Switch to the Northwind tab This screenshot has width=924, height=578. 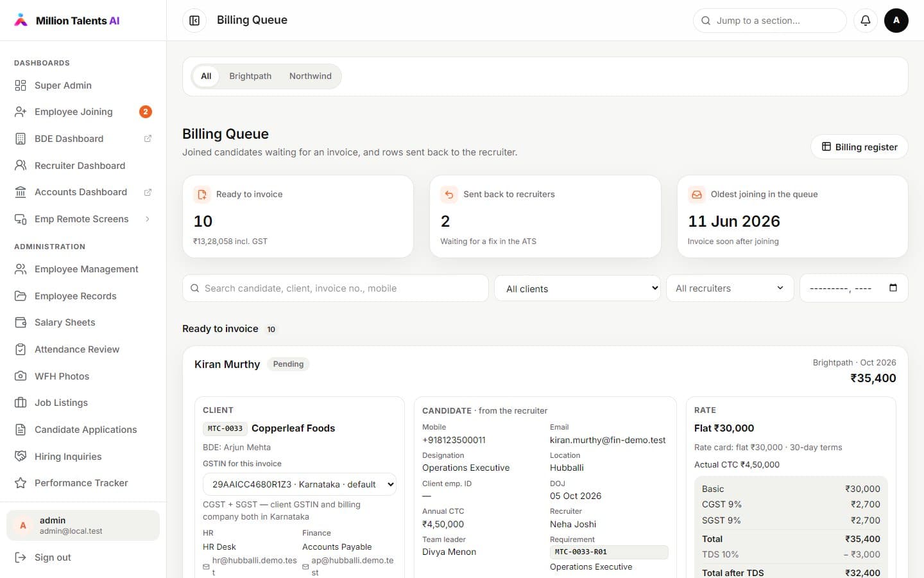[x=311, y=76]
